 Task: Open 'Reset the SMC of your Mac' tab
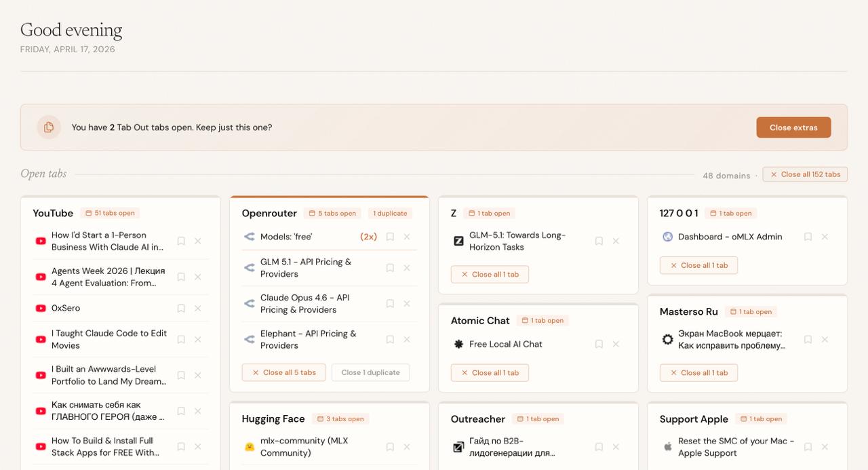tap(736, 447)
